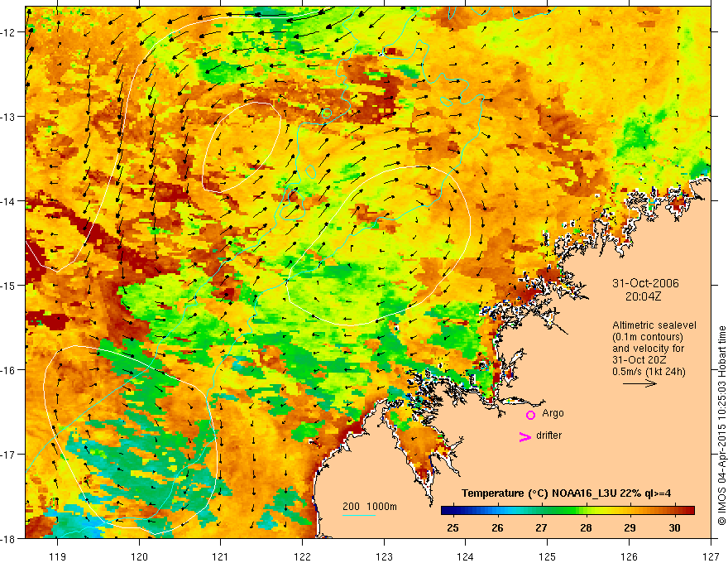
Task: Click longitude axis label 122
Action: click(x=302, y=556)
